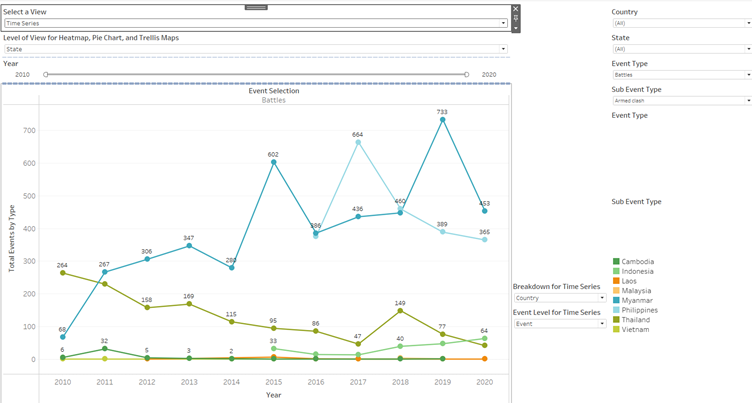Image resolution: width=752 pixels, height=403 pixels.
Task: Select the Philippines legend color swatch
Action: (616, 310)
